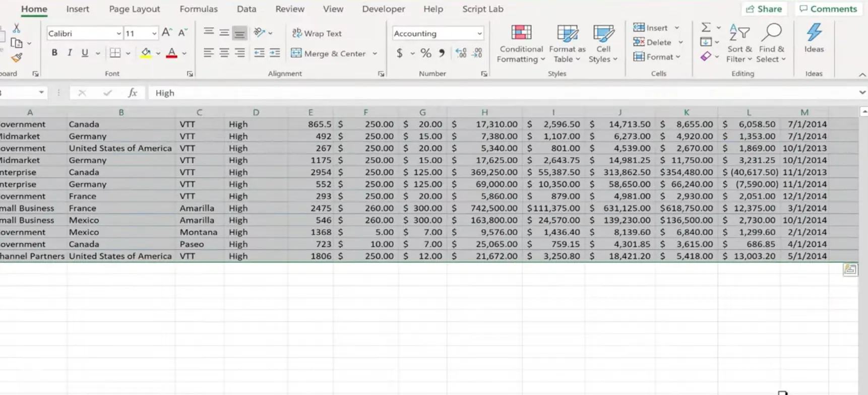Viewport: 868px width, 395px height.
Task: Apply red font color swatch
Action: coord(171,53)
